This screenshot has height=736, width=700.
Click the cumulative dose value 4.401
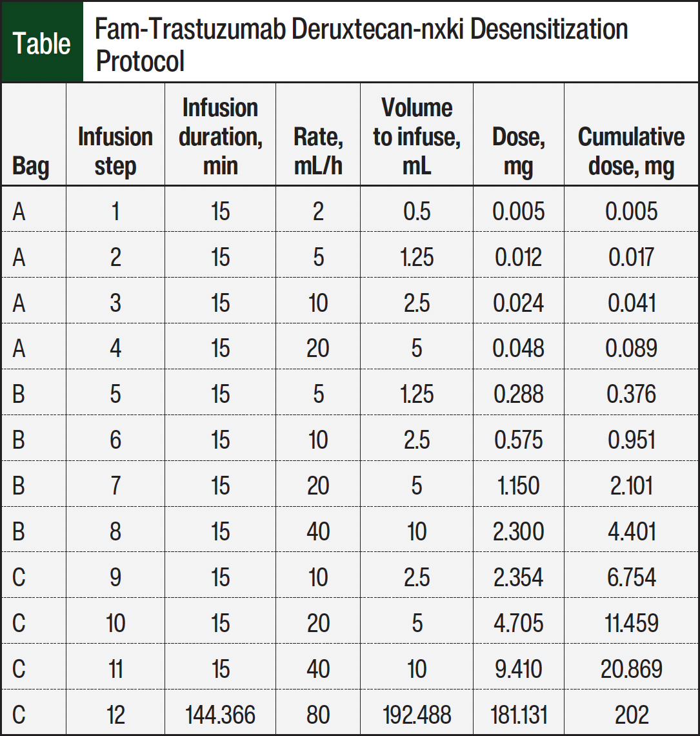pyautogui.click(x=631, y=532)
